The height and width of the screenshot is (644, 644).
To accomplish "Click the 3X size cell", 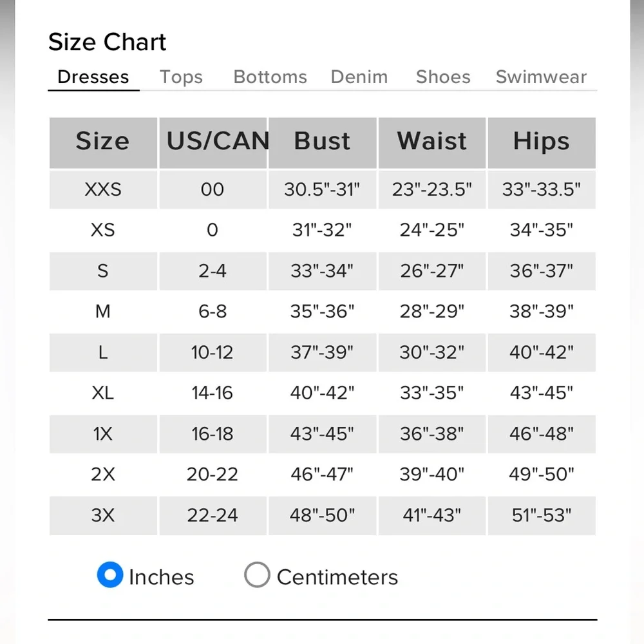I will (x=103, y=515).
